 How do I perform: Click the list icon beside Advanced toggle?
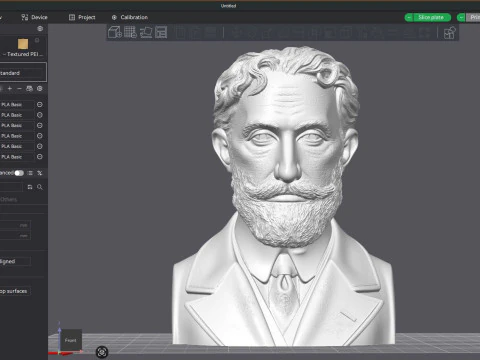[30, 173]
